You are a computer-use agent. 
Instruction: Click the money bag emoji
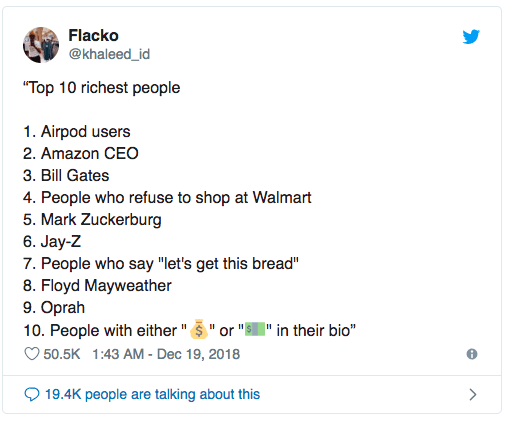click(x=199, y=329)
